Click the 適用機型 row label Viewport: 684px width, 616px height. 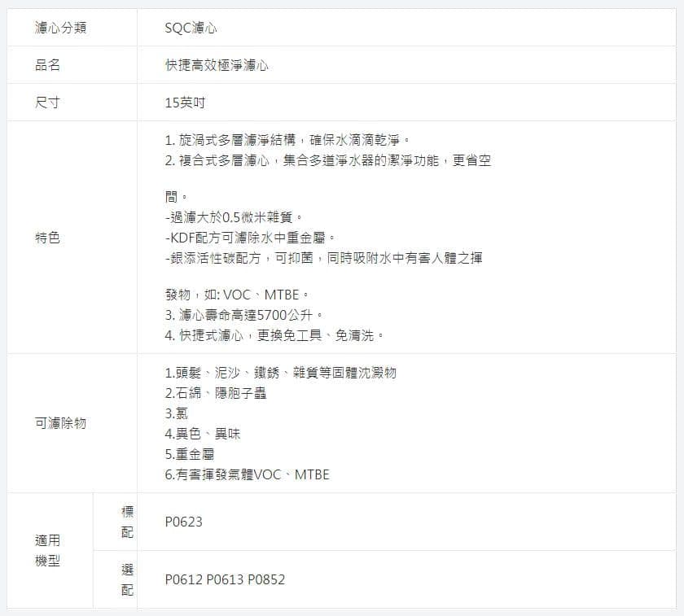tap(47, 551)
